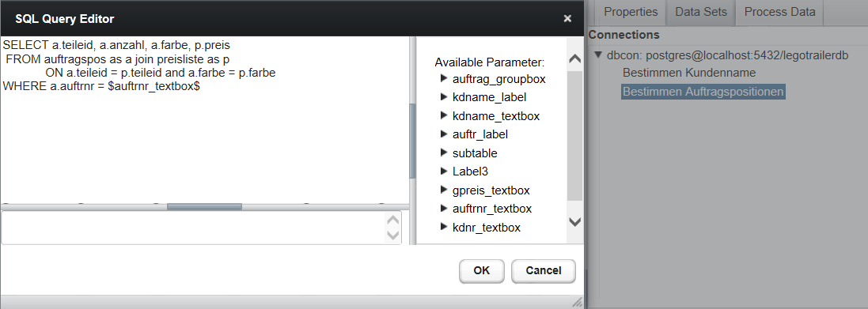Expand the kdname_textbox parameter node
Viewport: 868px width, 309px height.
tap(443, 115)
